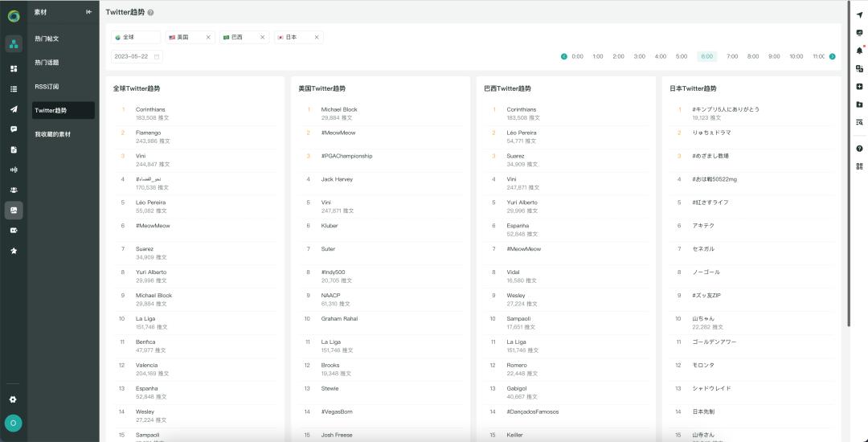Click the app logo in the top-left corner
The image size is (868, 442).
(x=14, y=16)
